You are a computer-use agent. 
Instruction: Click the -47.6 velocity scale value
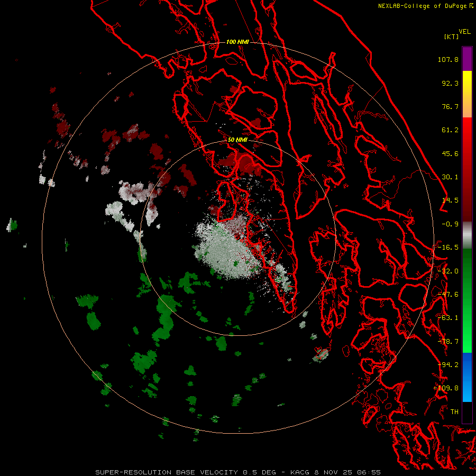tap(448, 295)
